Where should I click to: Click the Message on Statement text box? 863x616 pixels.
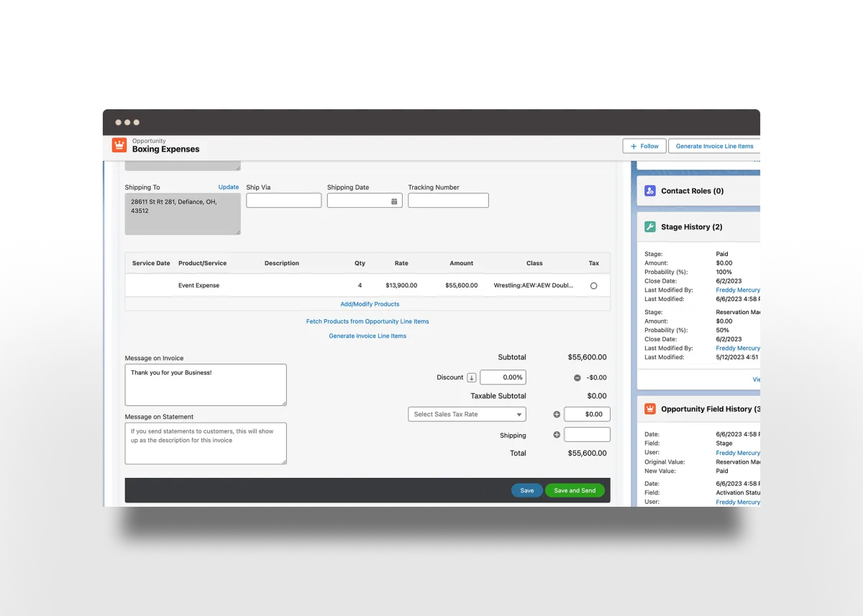coord(206,443)
